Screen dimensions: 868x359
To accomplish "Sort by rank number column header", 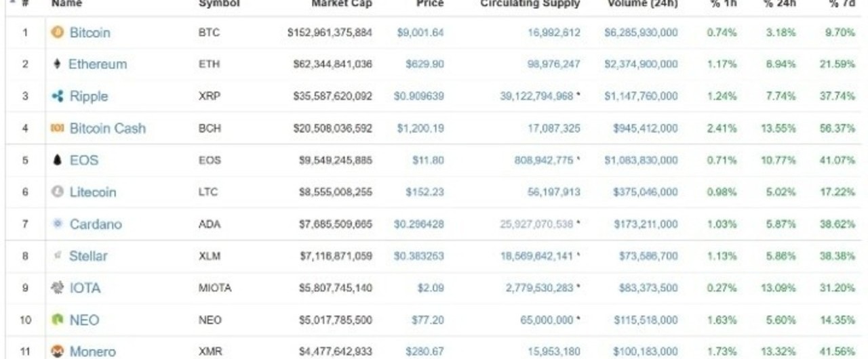I will point(23,4).
